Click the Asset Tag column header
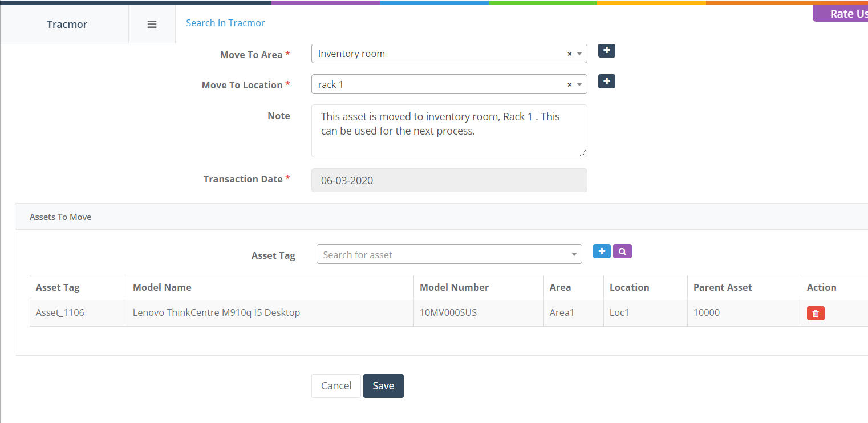 coord(58,287)
